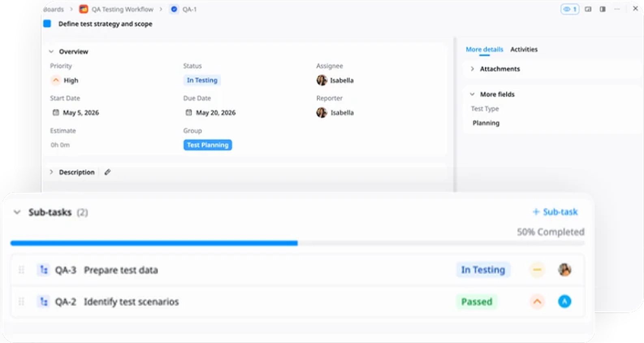Switch to the More details tab

coord(484,49)
